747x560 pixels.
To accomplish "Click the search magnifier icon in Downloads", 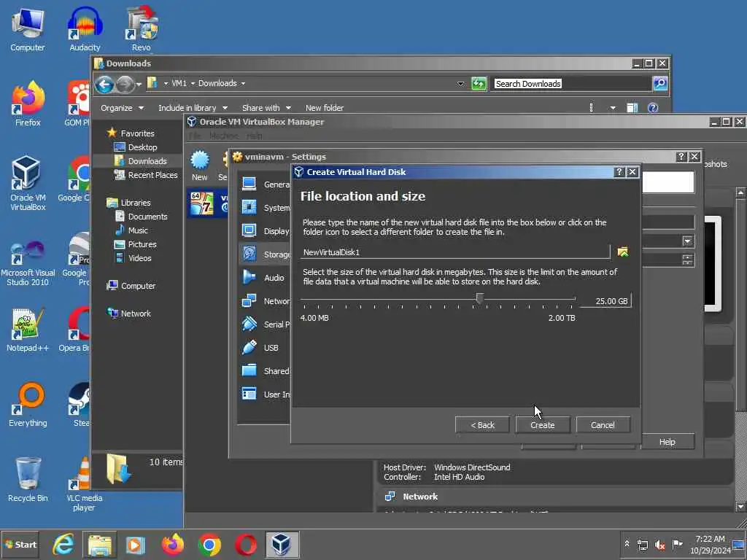I will [659, 84].
